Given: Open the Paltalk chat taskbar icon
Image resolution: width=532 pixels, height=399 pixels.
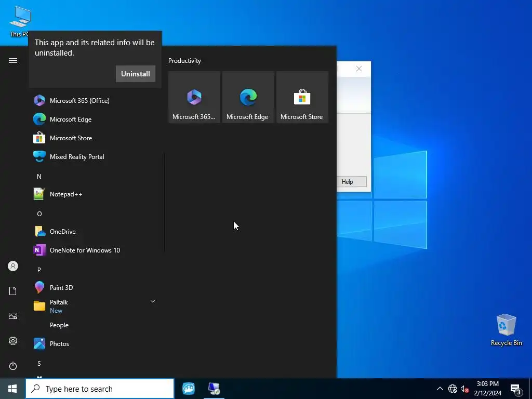Looking at the screenshot, I should click(188, 389).
